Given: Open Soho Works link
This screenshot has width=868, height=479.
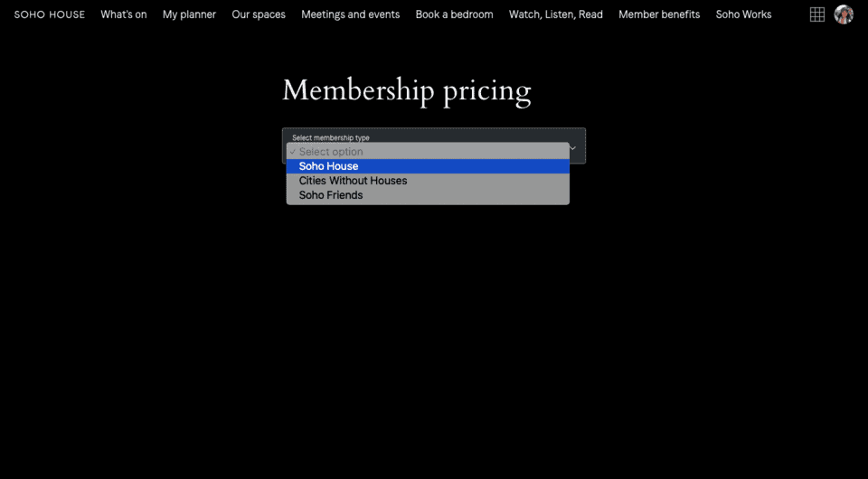Looking at the screenshot, I should pyautogui.click(x=743, y=14).
